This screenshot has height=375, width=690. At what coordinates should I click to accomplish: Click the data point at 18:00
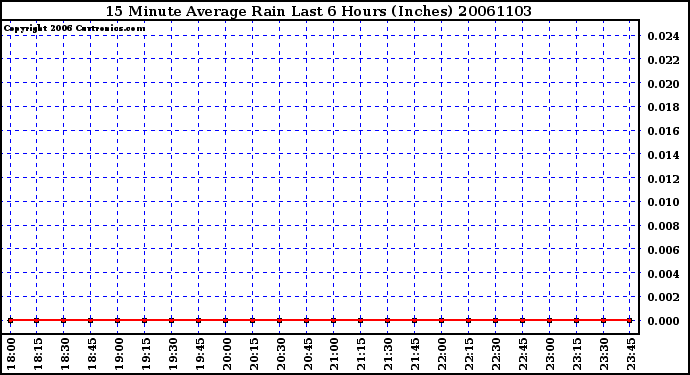click(x=11, y=320)
